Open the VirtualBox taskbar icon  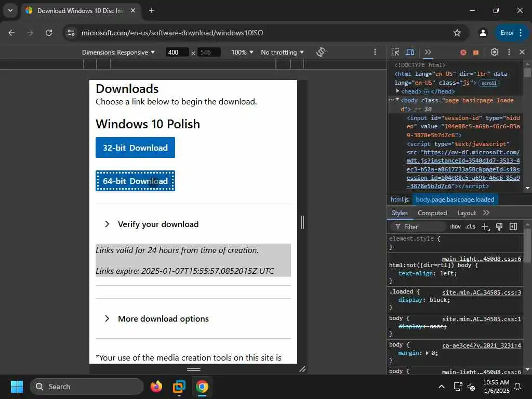pos(179,387)
